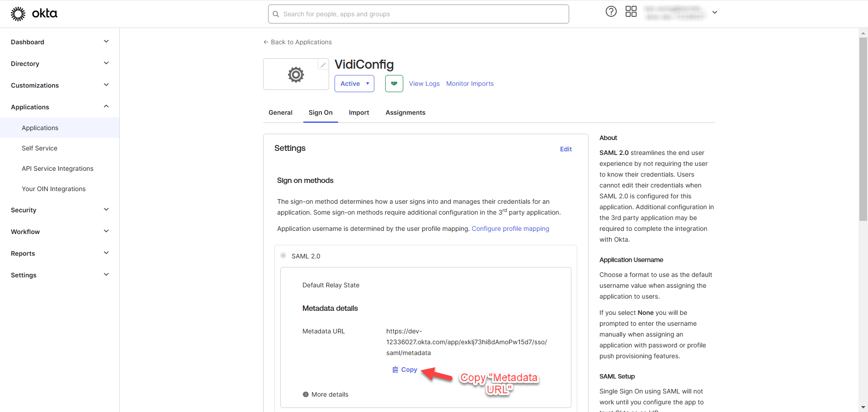The width and height of the screenshot is (868, 412).
Task: Open the user account dropdown chevron
Action: click(715, 13)
